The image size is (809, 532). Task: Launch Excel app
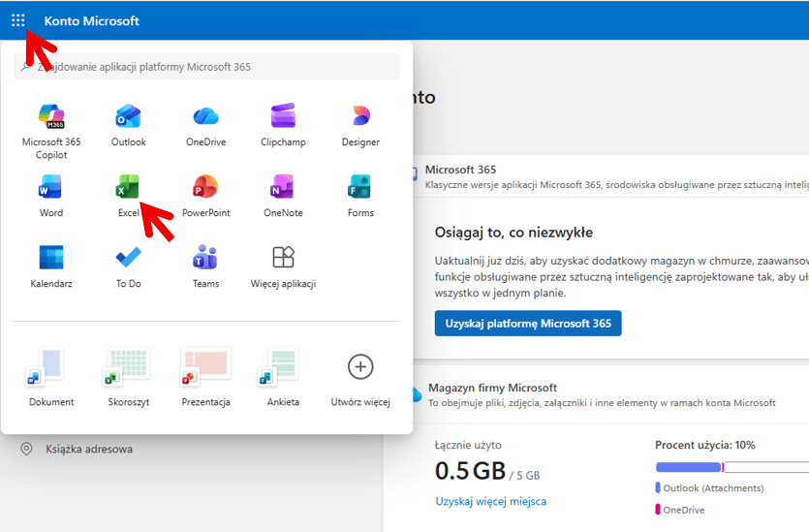coord(128,196)
